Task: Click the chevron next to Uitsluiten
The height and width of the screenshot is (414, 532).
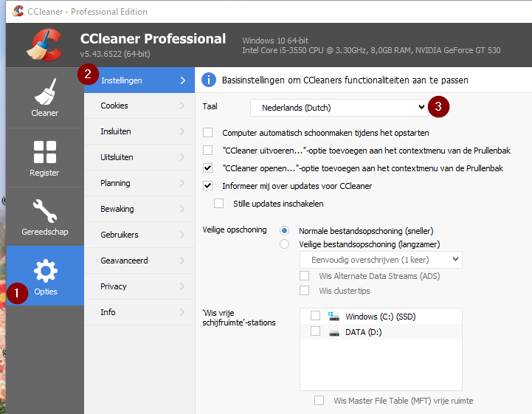Action: 182,157
